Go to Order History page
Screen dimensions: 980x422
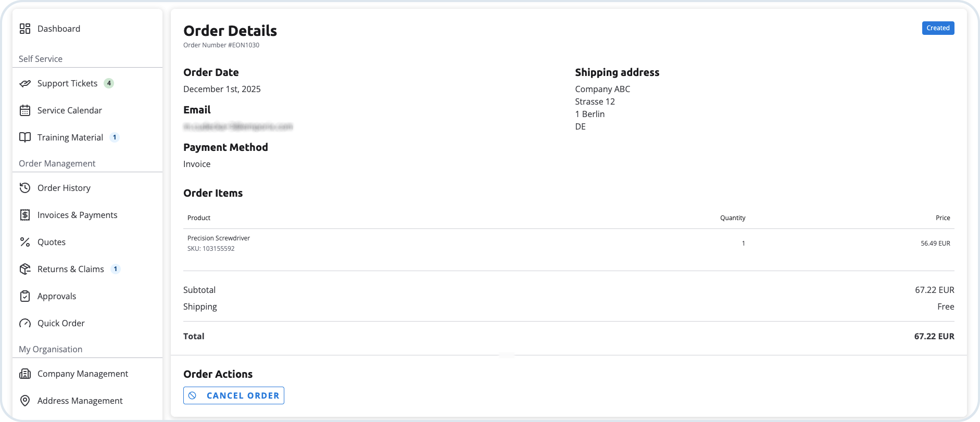(64, 188)
